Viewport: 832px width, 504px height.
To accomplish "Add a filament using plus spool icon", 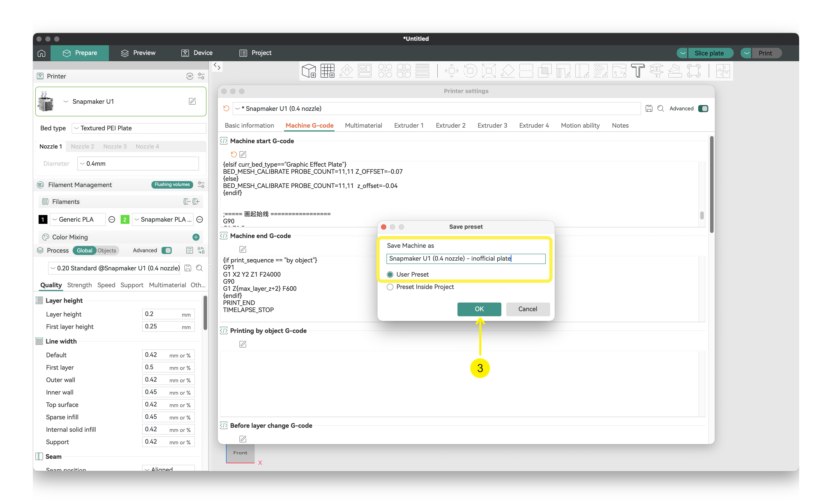I will [196, 202].
